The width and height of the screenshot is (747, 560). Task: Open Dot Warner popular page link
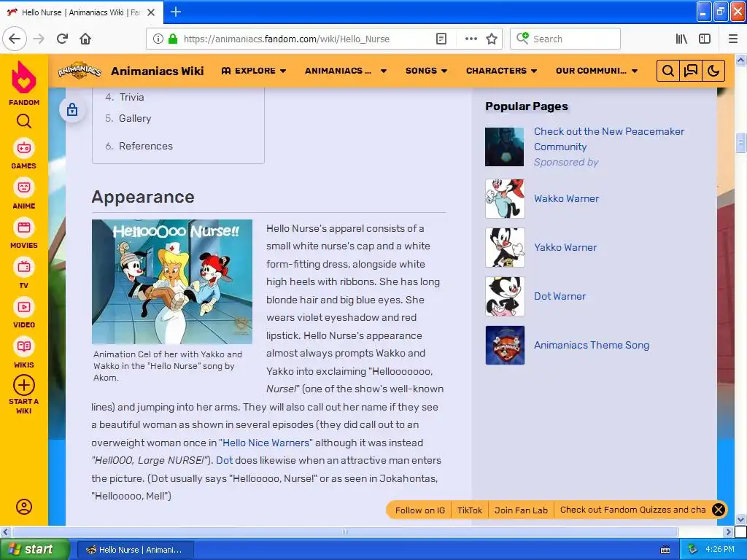(x=560, y=296)
